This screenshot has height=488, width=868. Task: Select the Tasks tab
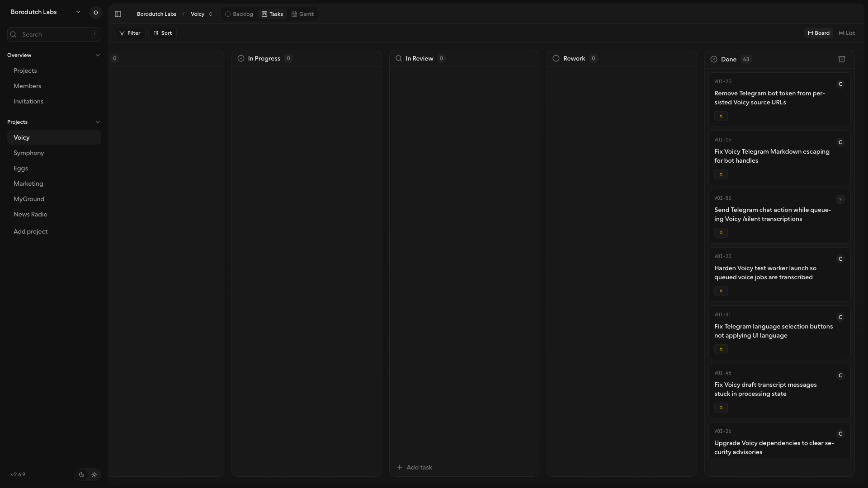point(272,14)
